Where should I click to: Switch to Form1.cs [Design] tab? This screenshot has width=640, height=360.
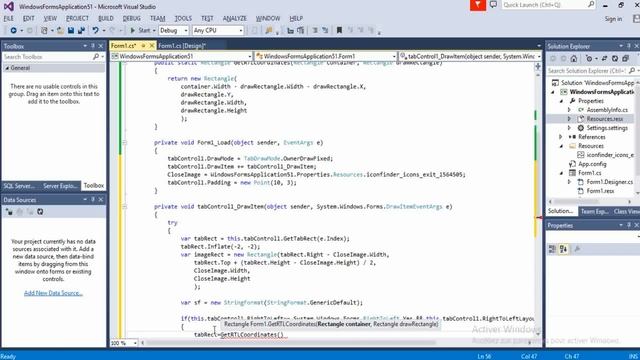(x=182, y=46)
